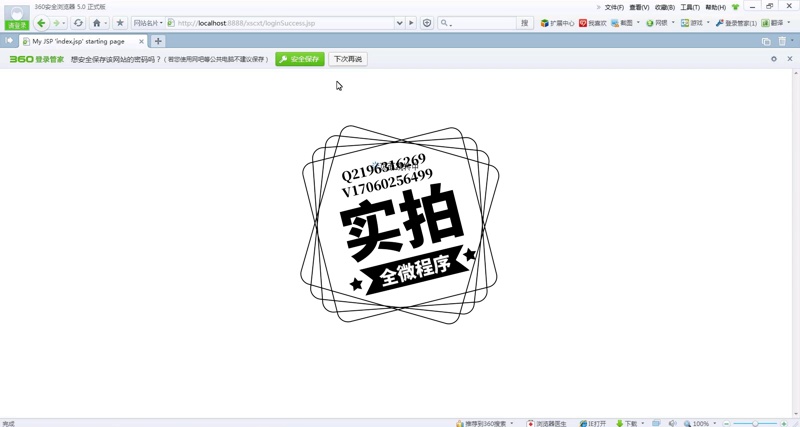This screenshot has width=800, height=427.
Task: Adjust the page zoom slider
Action: pos(755,423)
